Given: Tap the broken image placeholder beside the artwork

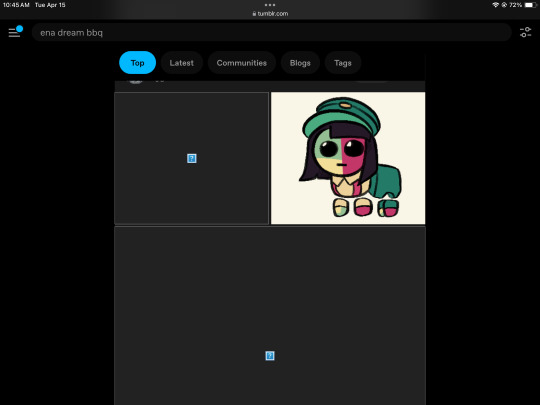Looking at the screenshot, I should point(191,158).
